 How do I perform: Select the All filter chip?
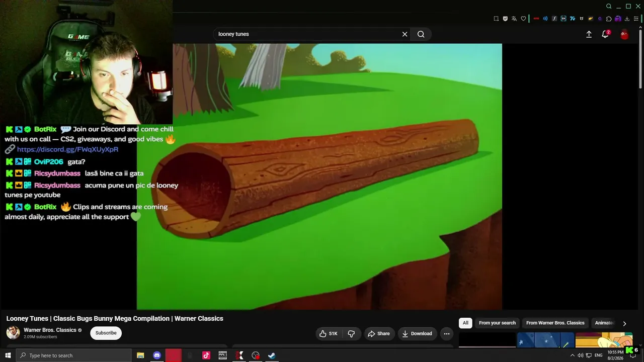(465, 323)
